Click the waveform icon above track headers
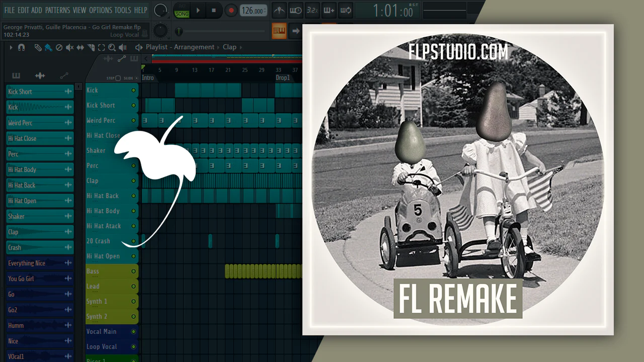Image resolution: width=644 pixels, height=362 pixels. (x=108, y=59)
